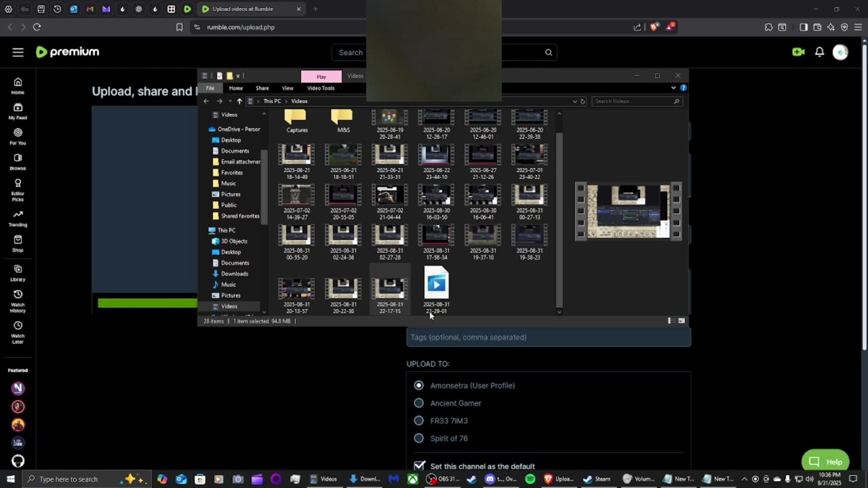Open Shop in Rumble sidebar
This screenshot has width=868, height=488.
coord(18,244)
